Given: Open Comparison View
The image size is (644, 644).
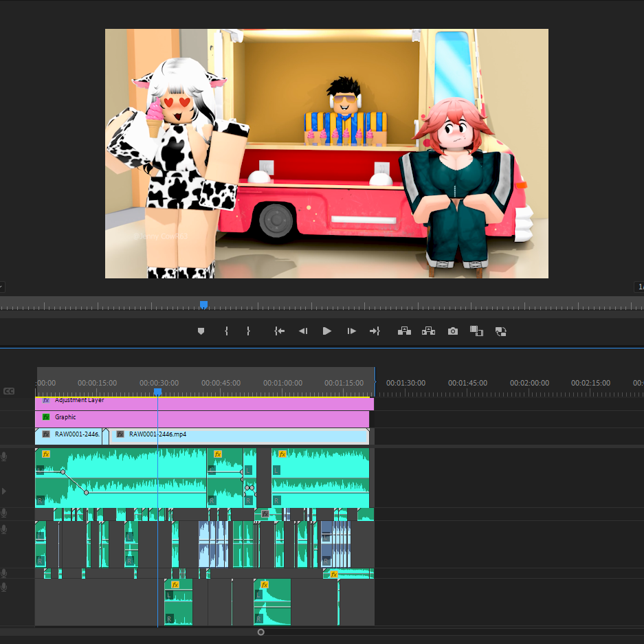Looking at the screenshot, I should click(x=476, y=331).
